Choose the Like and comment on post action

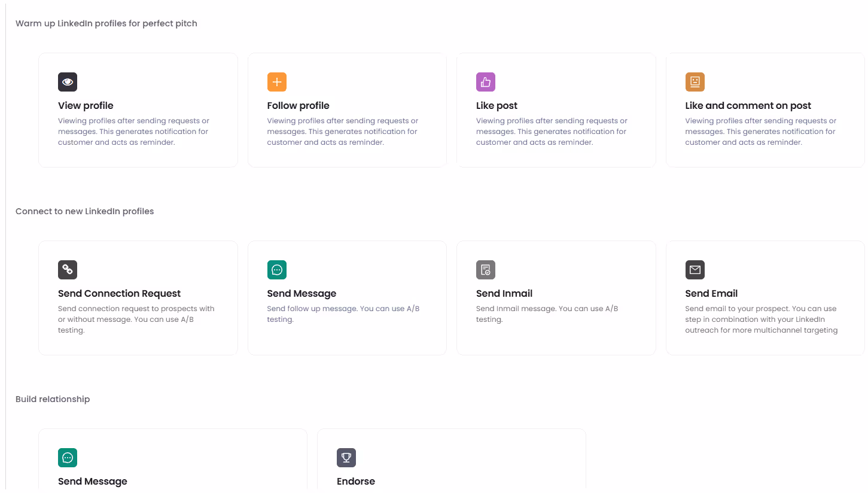click(x=765, y=110)
